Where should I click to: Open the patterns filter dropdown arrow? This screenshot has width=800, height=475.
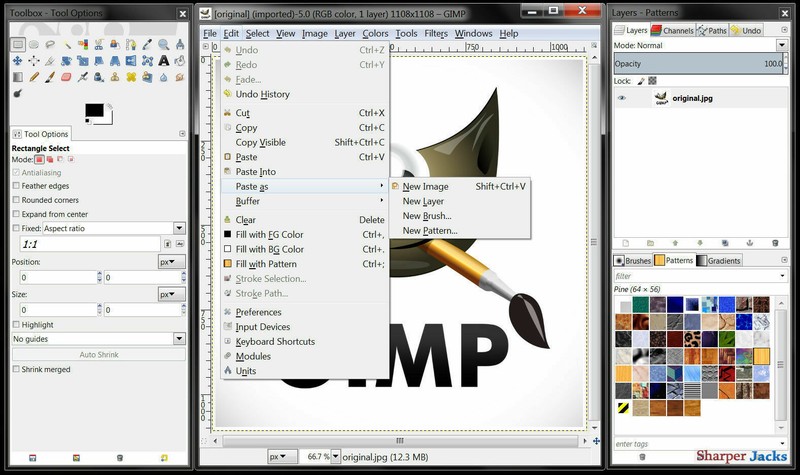(783, 276)
